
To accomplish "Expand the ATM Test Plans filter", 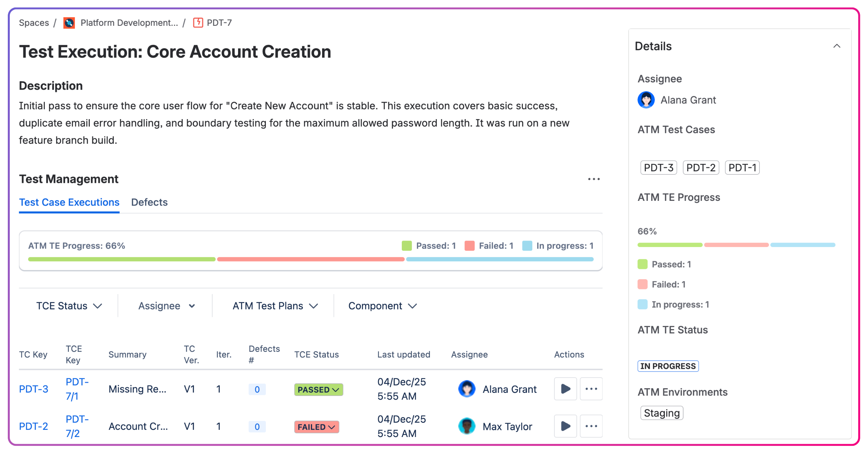I will click(275, 306).
